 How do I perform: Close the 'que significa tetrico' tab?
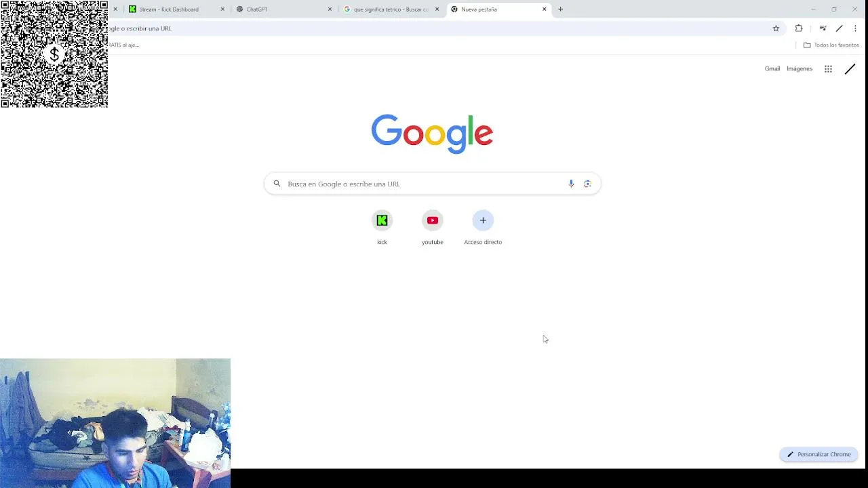tap(437, 9)
